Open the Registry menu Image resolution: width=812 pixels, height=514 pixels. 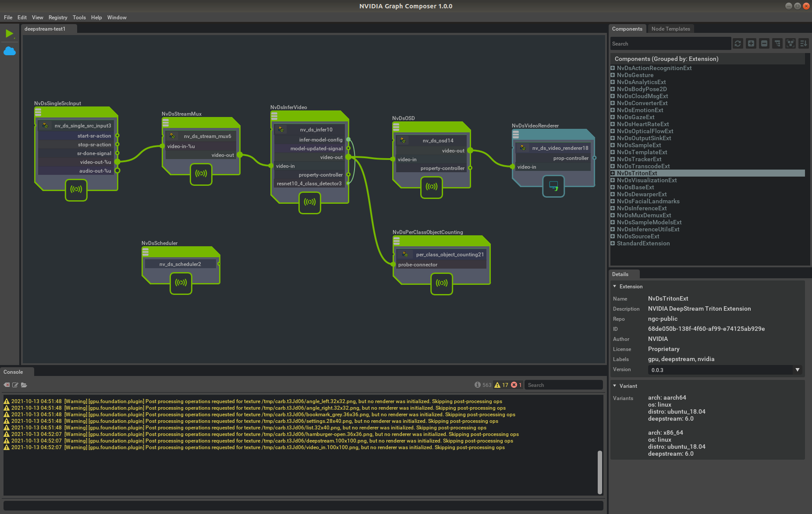58,18
